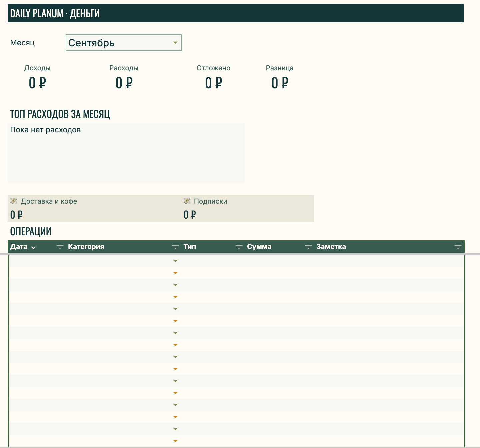This screenshot has height=448, width=480.
Task: Select the 0 ₽ amount under Подписки
Action: tap(190, 215)
